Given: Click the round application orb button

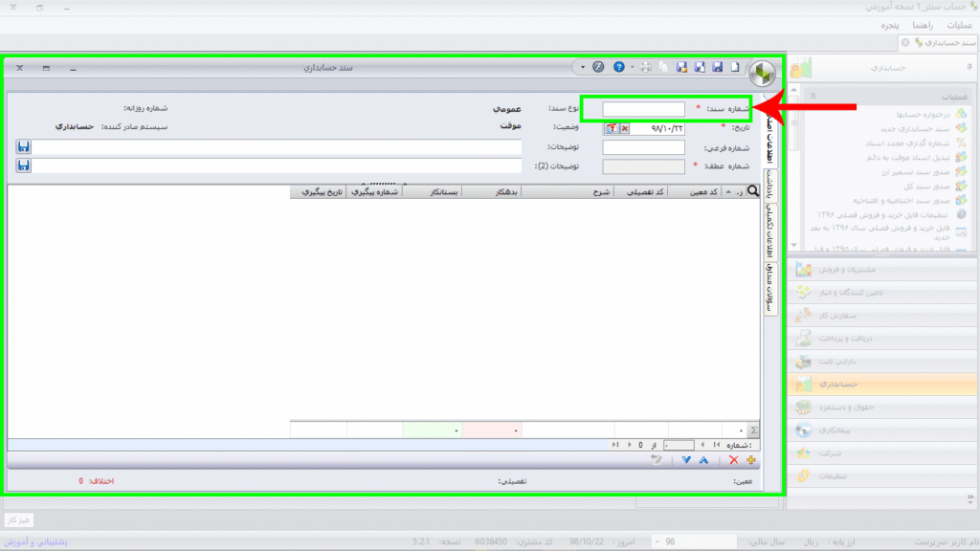Looking at the screenshot, I should click(762, 74).
